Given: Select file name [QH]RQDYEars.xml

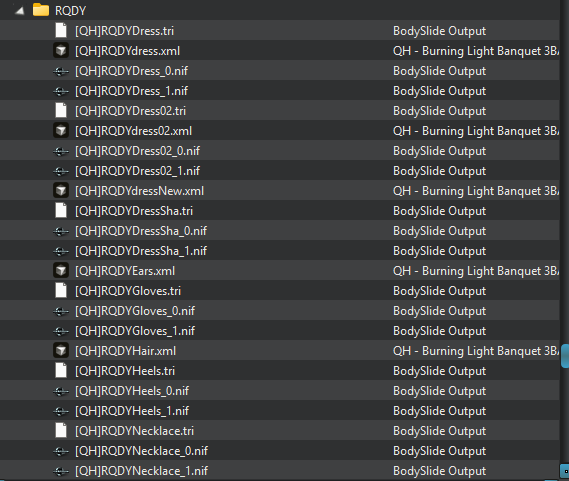Looking at the screenshot, I should [125, 271].
